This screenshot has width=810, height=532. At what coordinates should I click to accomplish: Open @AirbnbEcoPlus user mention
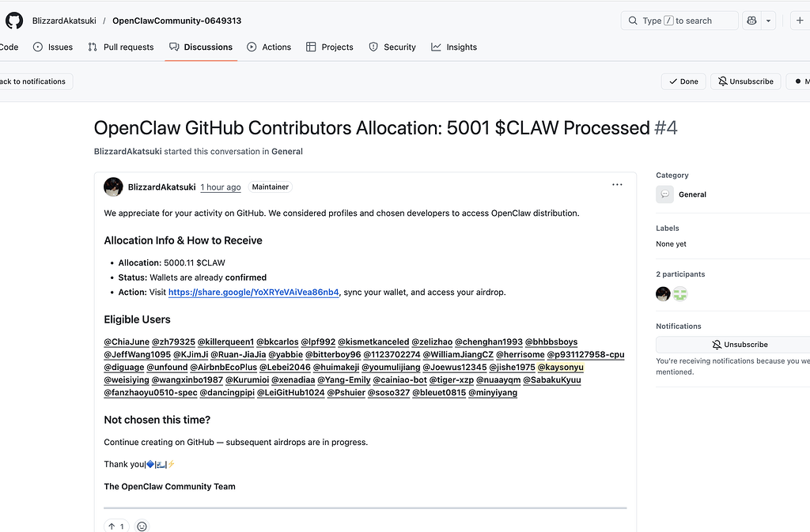224,367
